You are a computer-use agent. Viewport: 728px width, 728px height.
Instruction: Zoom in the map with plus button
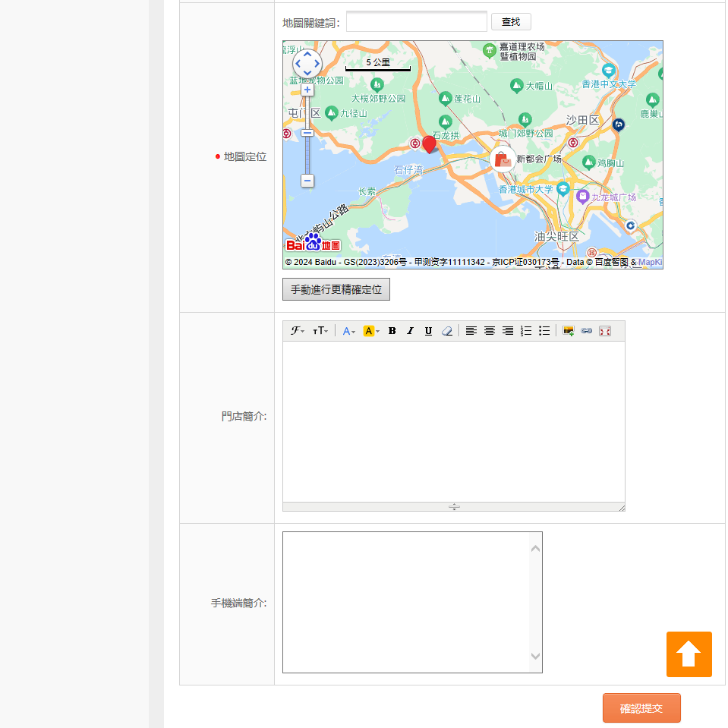pos(307,90)
